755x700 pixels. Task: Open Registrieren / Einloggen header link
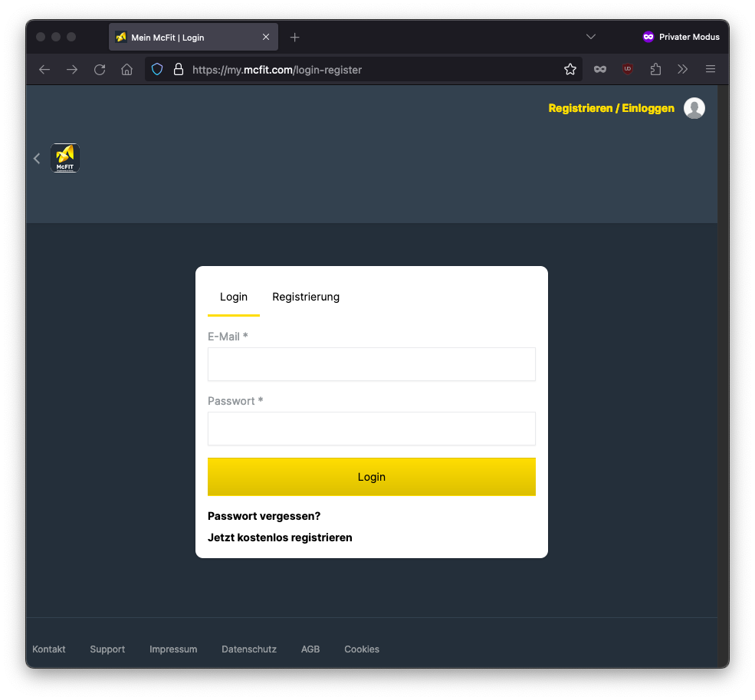click(x=611, y=108)
